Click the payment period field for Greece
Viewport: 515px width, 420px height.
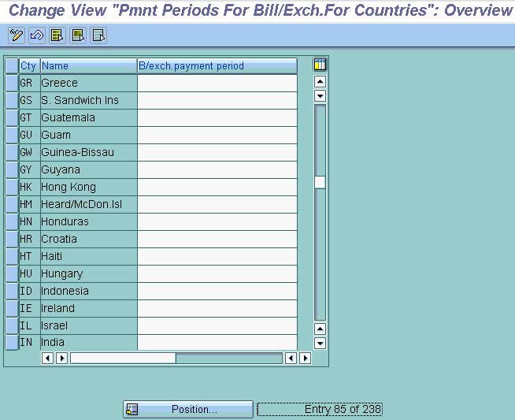[x=217, y=83]
